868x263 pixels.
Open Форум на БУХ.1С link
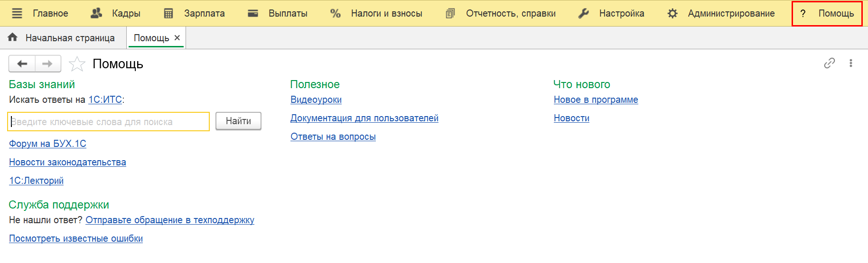[x=47, y=144]
